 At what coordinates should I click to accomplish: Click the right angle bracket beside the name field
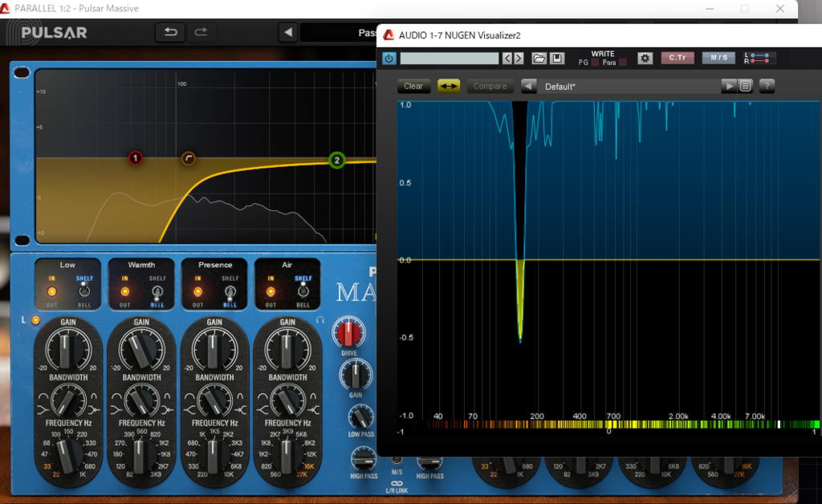519,58
